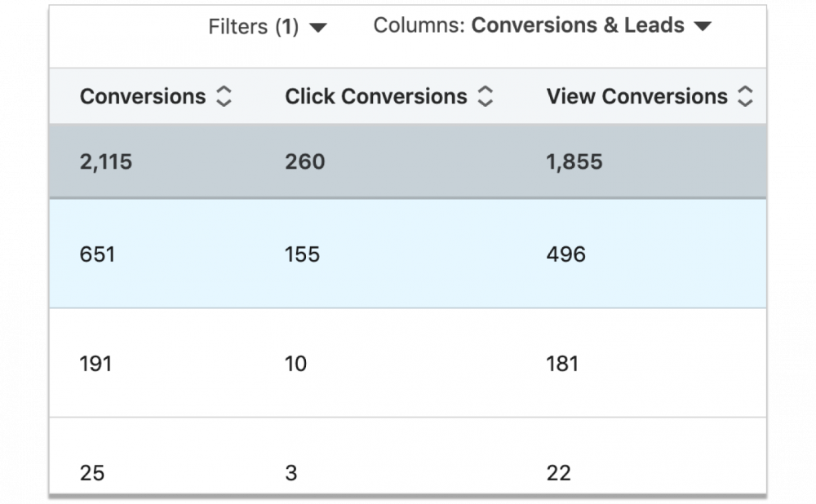Select the Conversions column header
This screenshot has width=816, height=504.
143,96
